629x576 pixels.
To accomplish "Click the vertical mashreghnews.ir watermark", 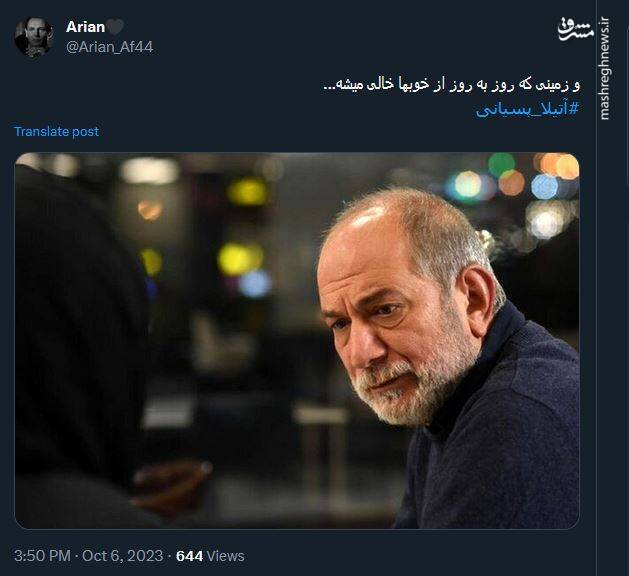I will (605, 68).
